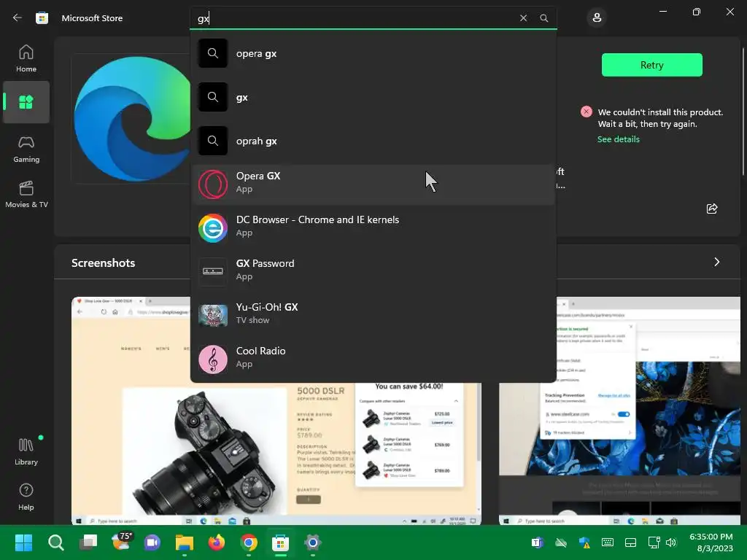
Task: Share this product via share icon
Action: [x=712, y=209]
